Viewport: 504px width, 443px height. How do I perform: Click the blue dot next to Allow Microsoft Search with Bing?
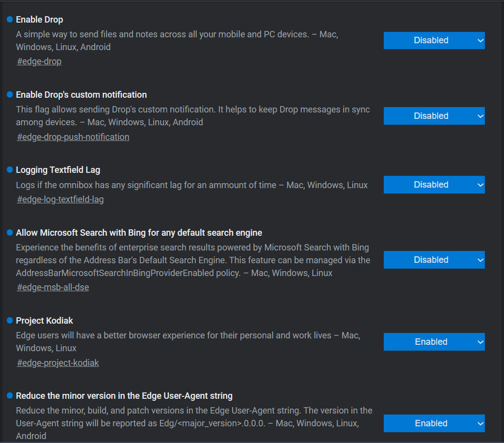click(10, 232)
